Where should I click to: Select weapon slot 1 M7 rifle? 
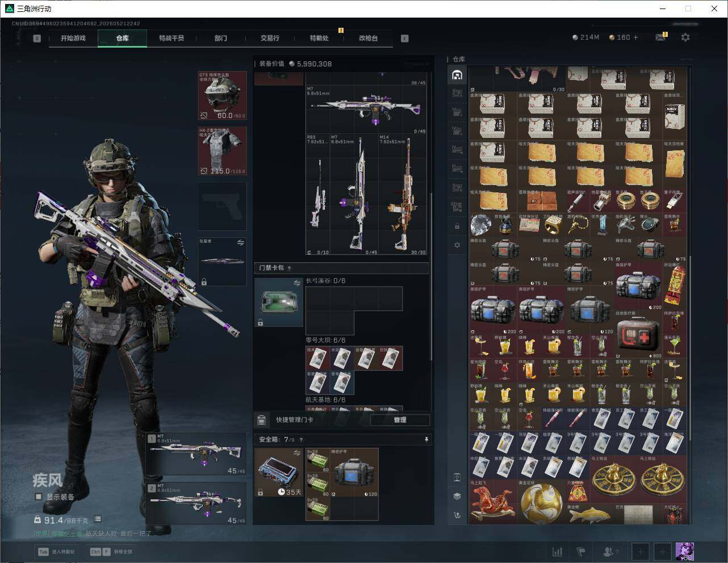click(196, 454)
